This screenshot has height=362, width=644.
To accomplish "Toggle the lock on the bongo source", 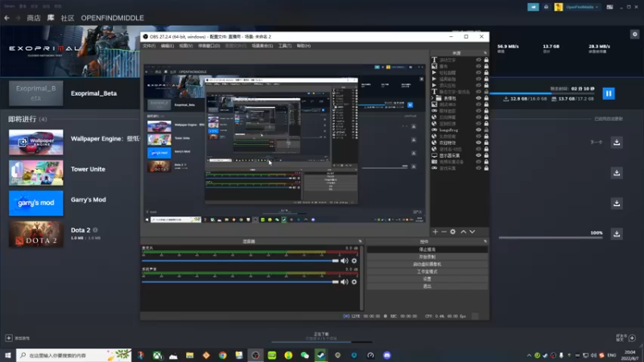I will point(486,130).
